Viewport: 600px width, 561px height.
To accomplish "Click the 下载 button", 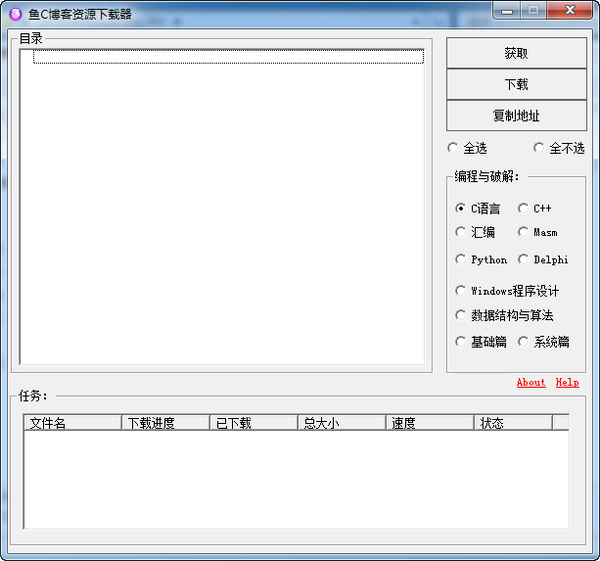I will tap(516, 84).
